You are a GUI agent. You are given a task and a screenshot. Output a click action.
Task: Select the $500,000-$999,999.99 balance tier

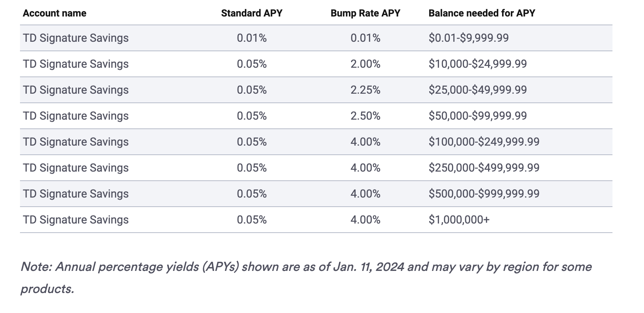pos(484,194)
